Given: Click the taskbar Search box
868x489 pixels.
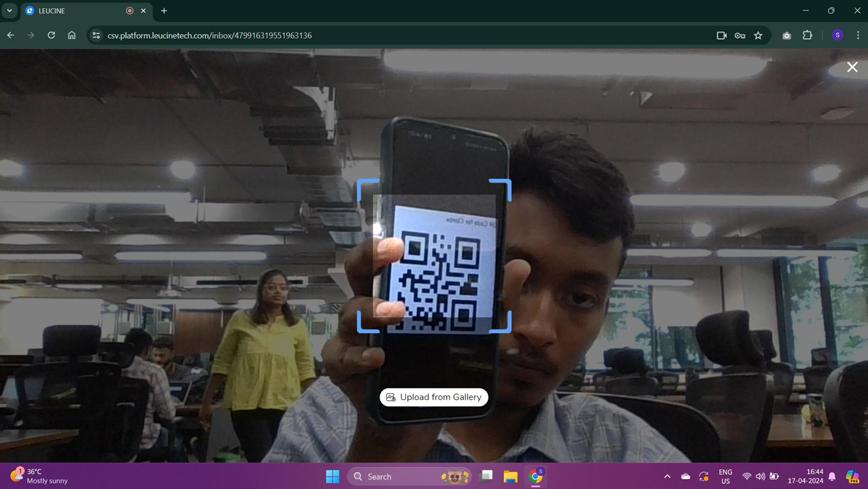Looking at the screenshot, I should (x=410, y=476).
